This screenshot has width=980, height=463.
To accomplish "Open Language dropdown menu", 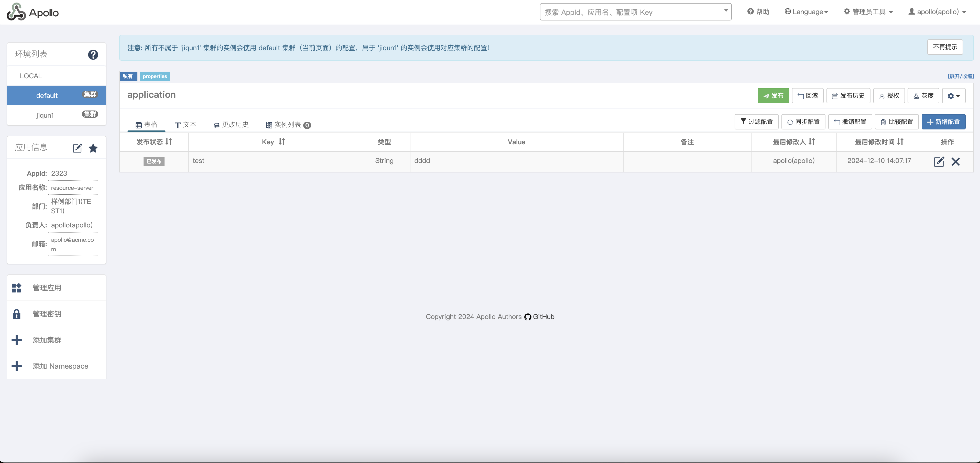I will tap(806, 12).
